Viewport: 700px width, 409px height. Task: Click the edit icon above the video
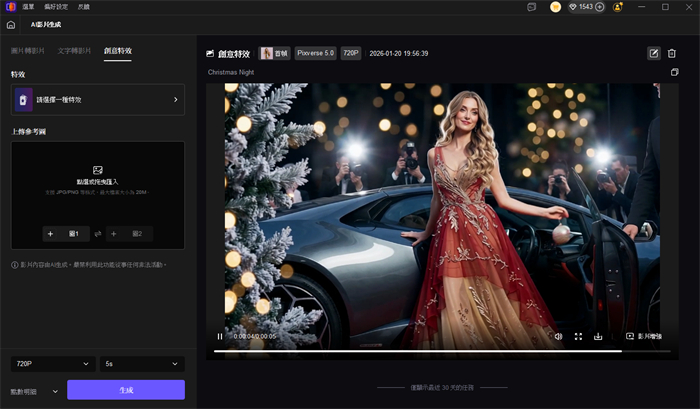coord(654,53)
